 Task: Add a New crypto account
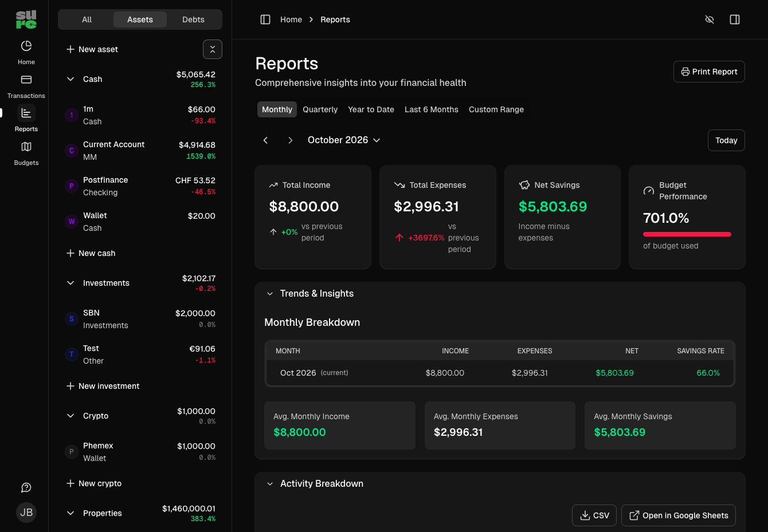tap(94, 483)
